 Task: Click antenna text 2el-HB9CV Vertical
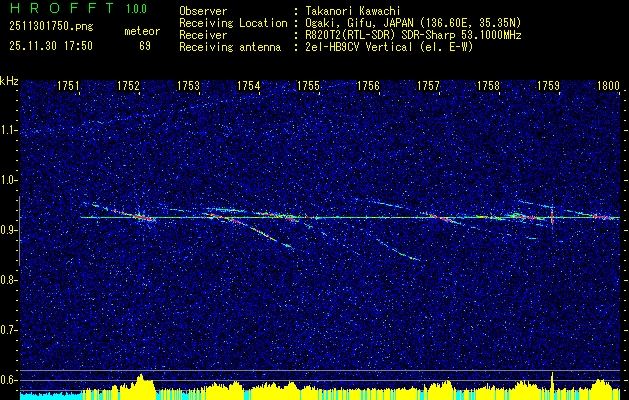coord(359,47)
